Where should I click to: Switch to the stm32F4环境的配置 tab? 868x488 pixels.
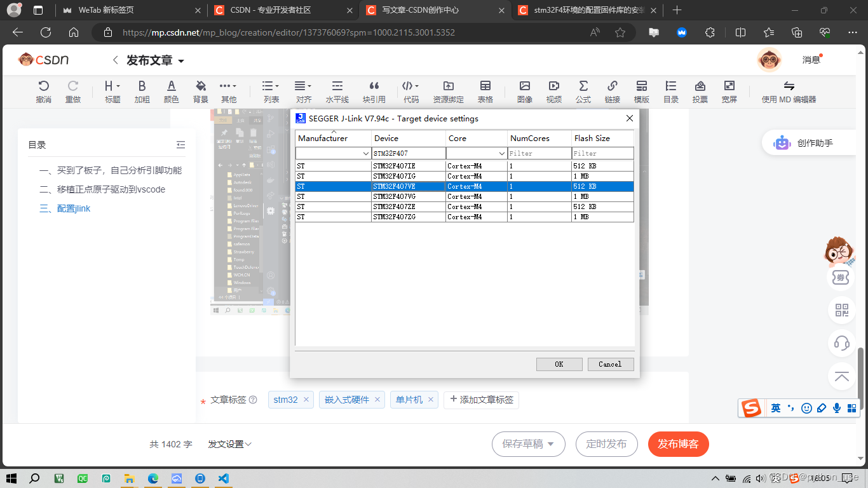point(587,10)
